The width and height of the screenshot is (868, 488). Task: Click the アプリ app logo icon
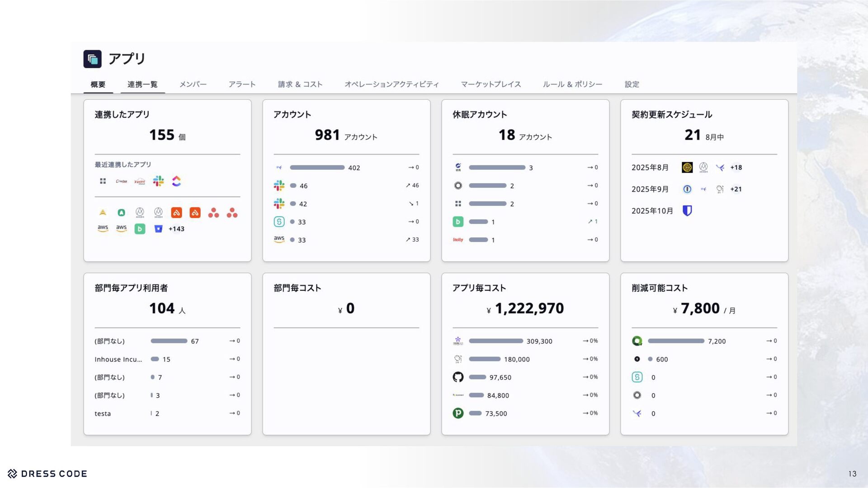pos(92,59)
